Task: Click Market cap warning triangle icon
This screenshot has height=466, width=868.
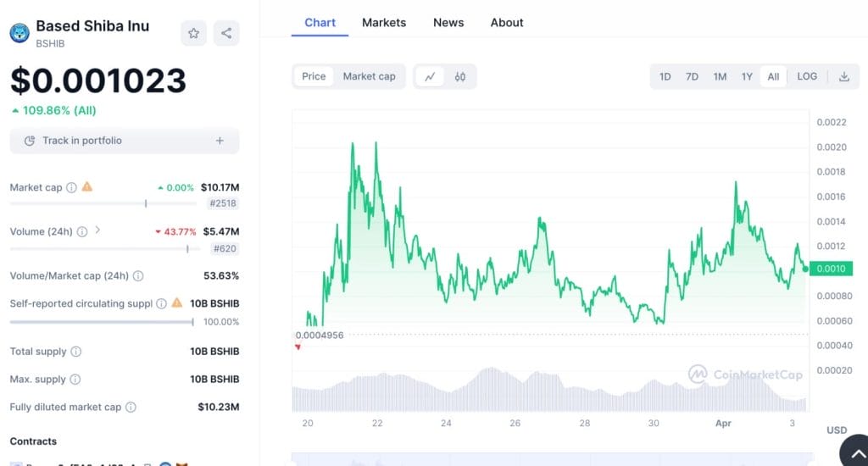Action: point(86,187)
